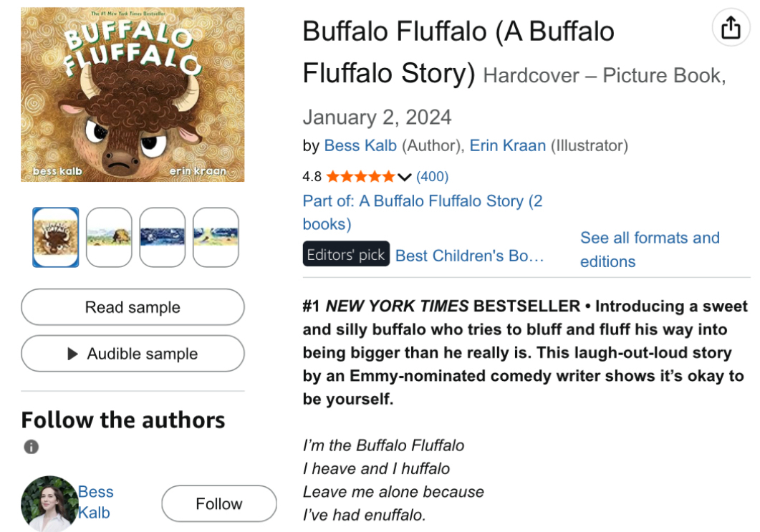
Task: Click the info icon under Follow the authors
Action: click(31, 447)
